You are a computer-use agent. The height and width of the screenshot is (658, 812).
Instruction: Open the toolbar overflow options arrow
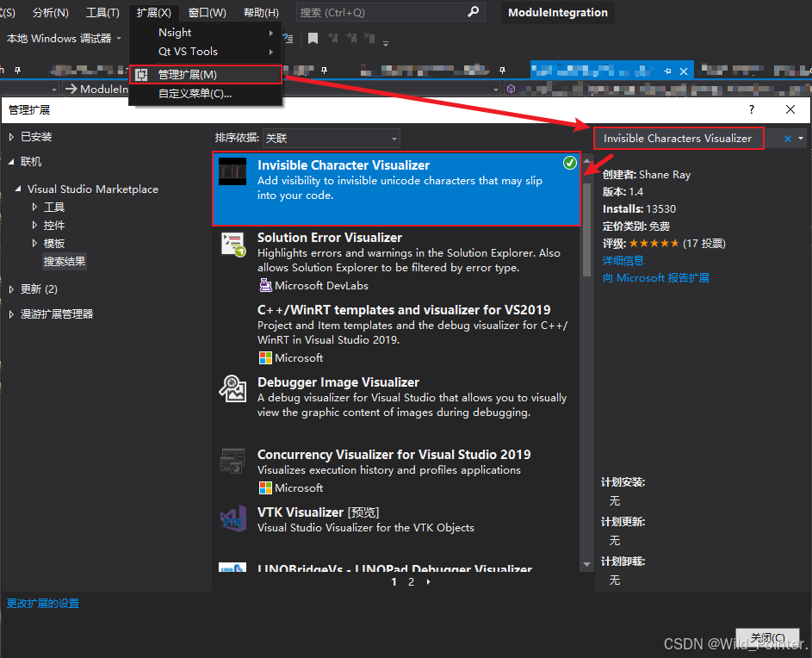(x=386, y=44)
